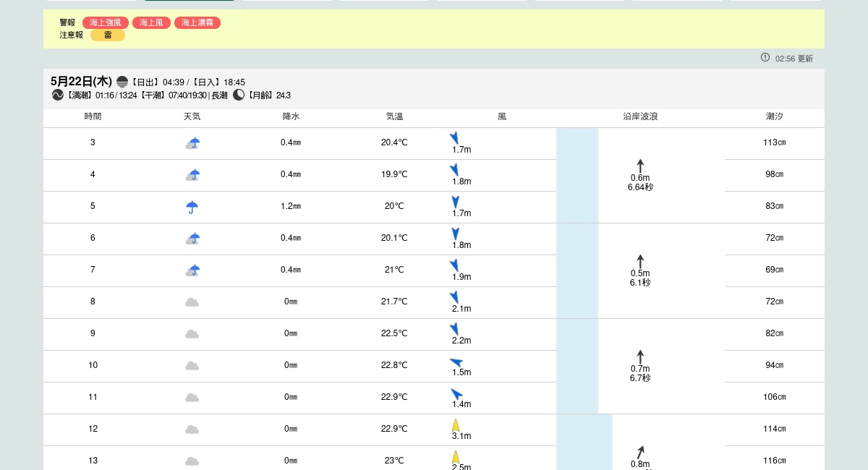Click the moon phase icon beside 月齢

[239, 95]
